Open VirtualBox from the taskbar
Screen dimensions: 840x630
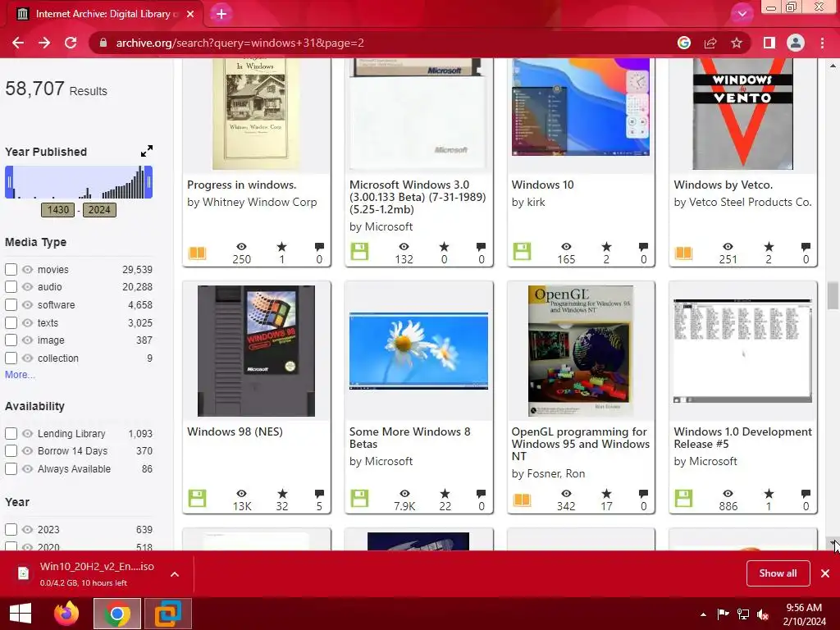167,614
